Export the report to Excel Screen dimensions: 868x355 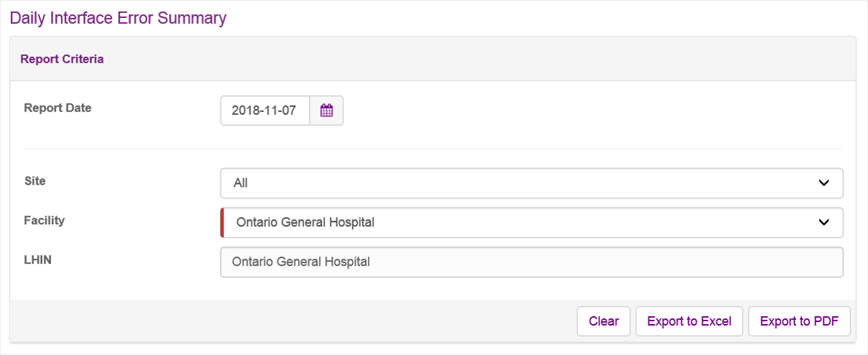(x=689, y=321)
